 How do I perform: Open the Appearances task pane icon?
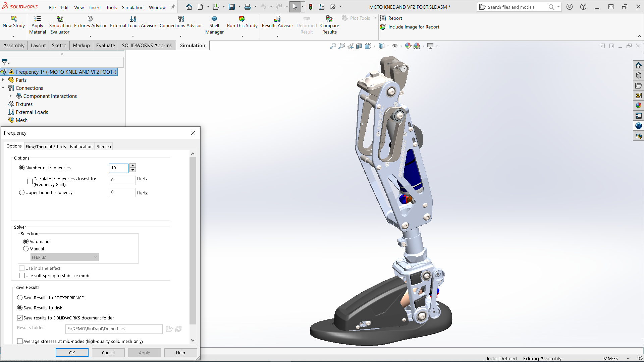pos(638,106)
